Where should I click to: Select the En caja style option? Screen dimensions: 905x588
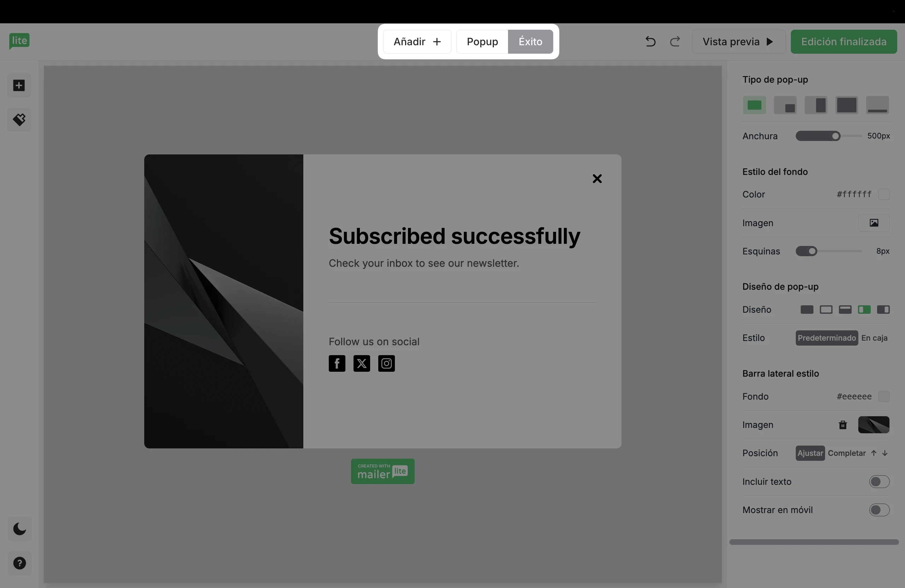click(874, 338)
